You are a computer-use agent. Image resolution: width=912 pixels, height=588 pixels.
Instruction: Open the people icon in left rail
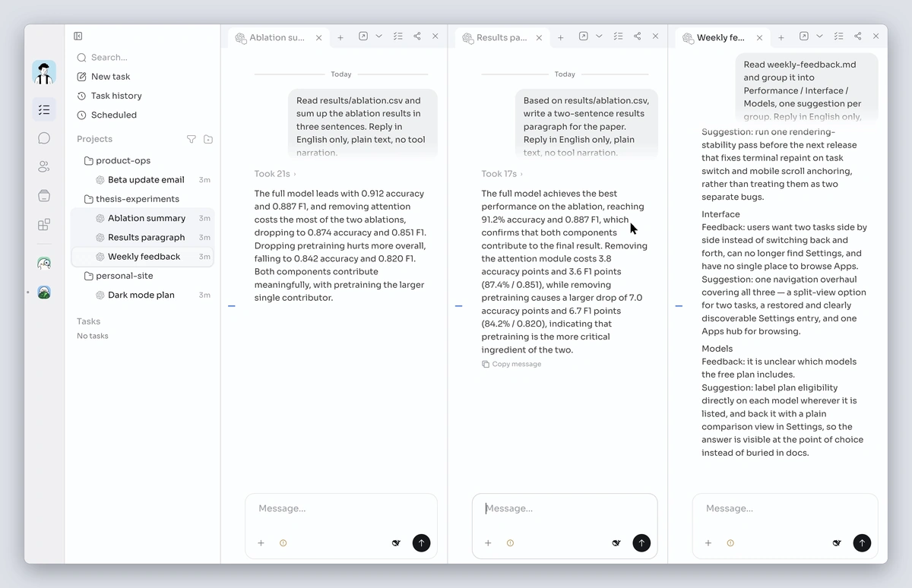(x=44, y=167)
